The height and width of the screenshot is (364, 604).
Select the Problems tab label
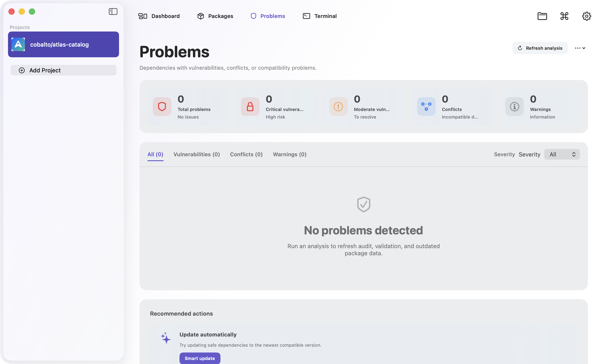pos(273,16)
